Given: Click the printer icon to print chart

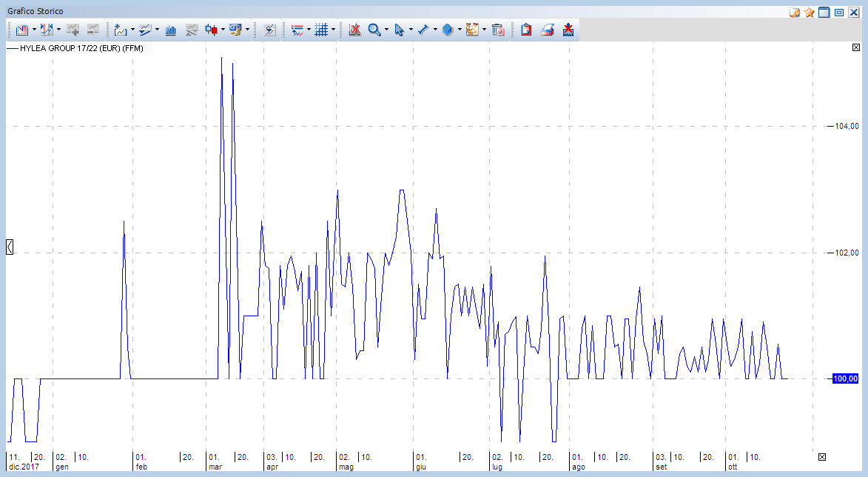Looking at the screenshot, I should point(548,30).
